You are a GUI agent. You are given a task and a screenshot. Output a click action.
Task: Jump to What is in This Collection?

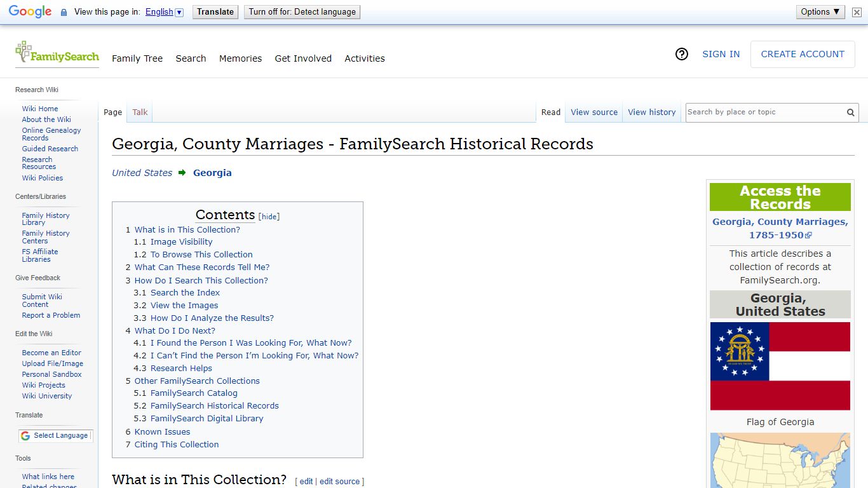click(x=187, y=229)
